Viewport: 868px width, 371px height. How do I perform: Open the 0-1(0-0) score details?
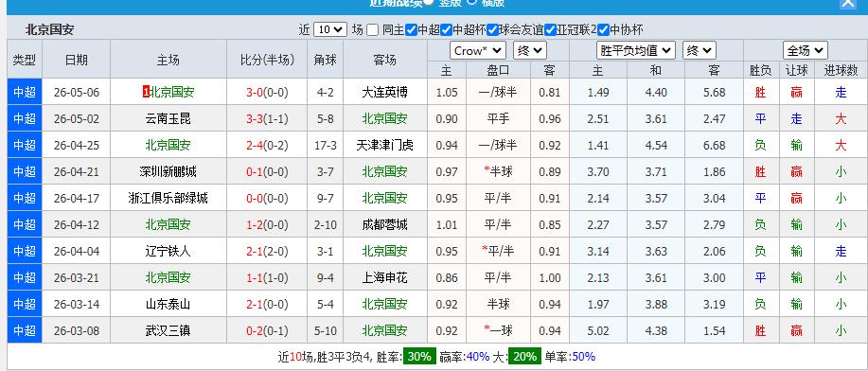(x=267, y=172)
